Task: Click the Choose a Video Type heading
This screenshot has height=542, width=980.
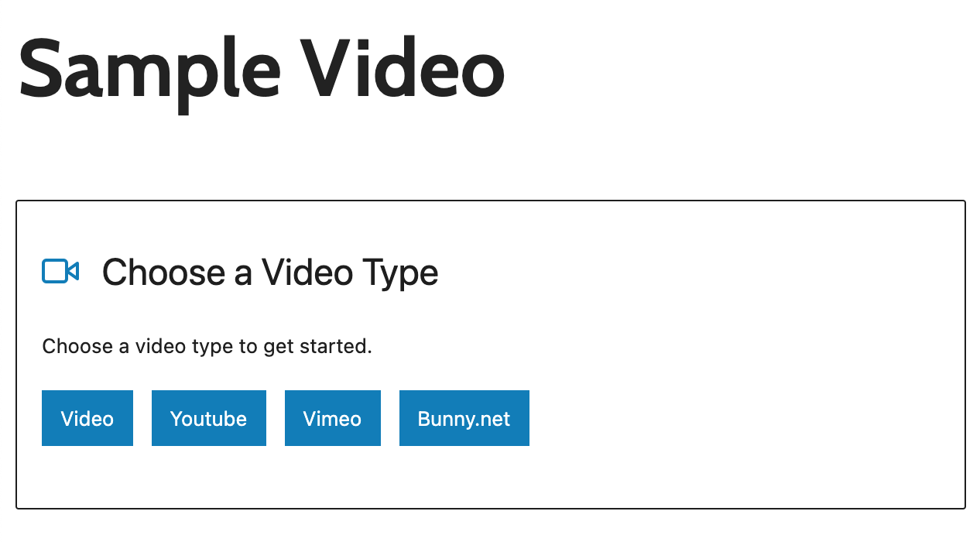Action: click(x=270, y=273)
